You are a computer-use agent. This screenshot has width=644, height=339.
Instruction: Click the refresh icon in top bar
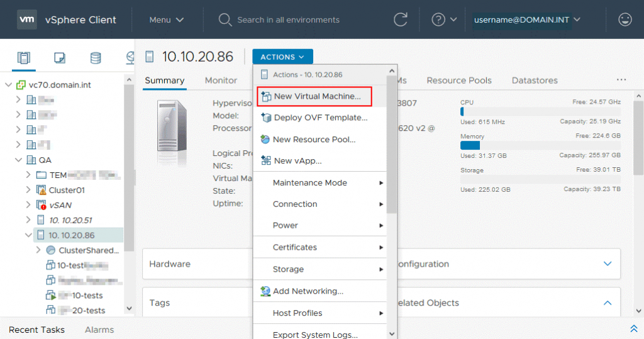coord(401,19)
